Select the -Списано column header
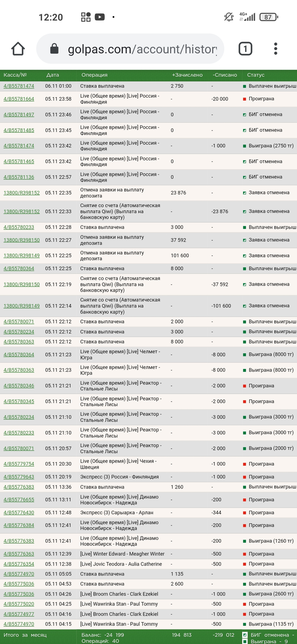The image size is (297, 644). pos(225,75)
